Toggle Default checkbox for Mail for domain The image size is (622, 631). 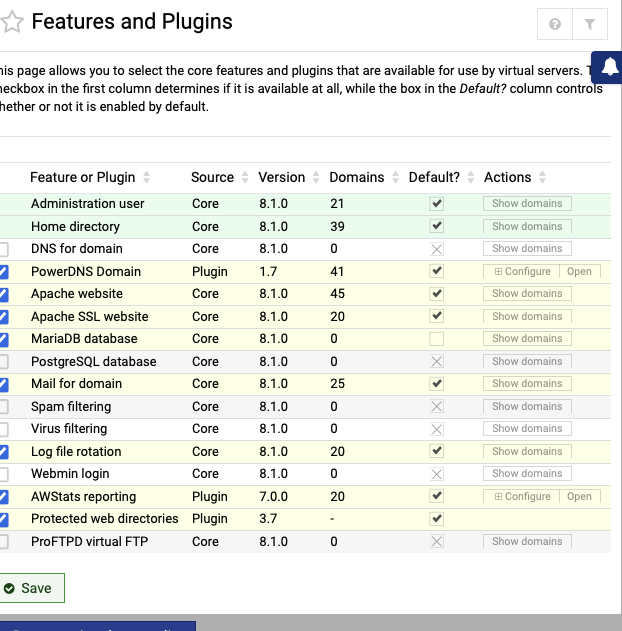pos(437,384)
